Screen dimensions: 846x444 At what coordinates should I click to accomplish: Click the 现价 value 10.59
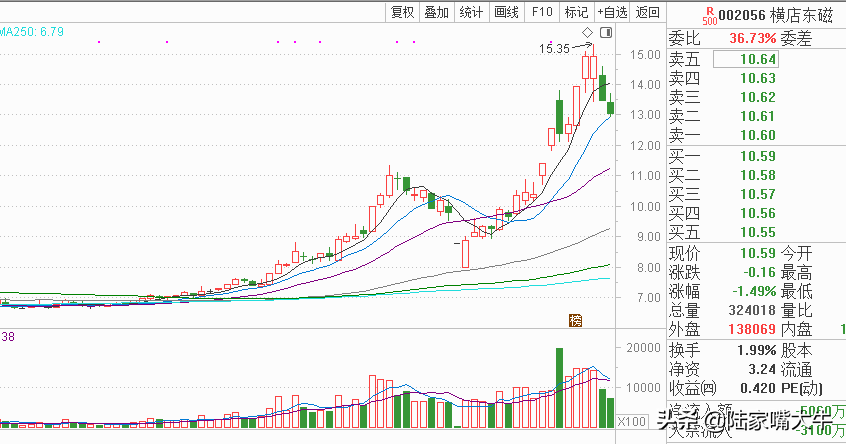758,253
